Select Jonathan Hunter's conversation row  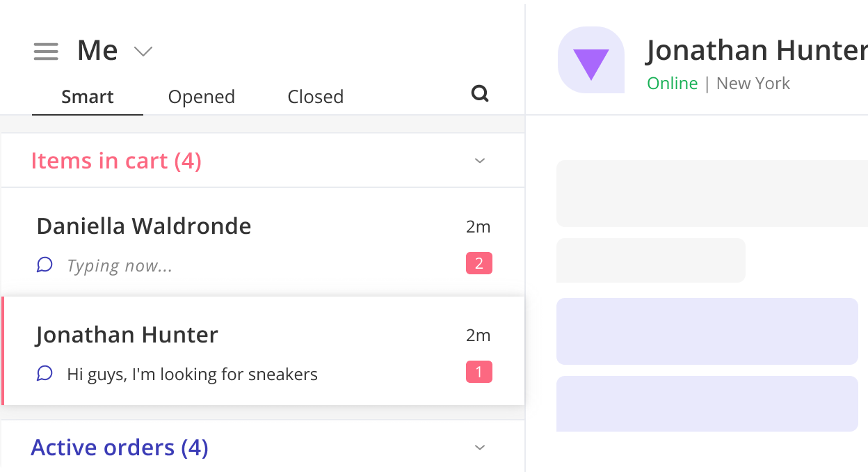263,351
